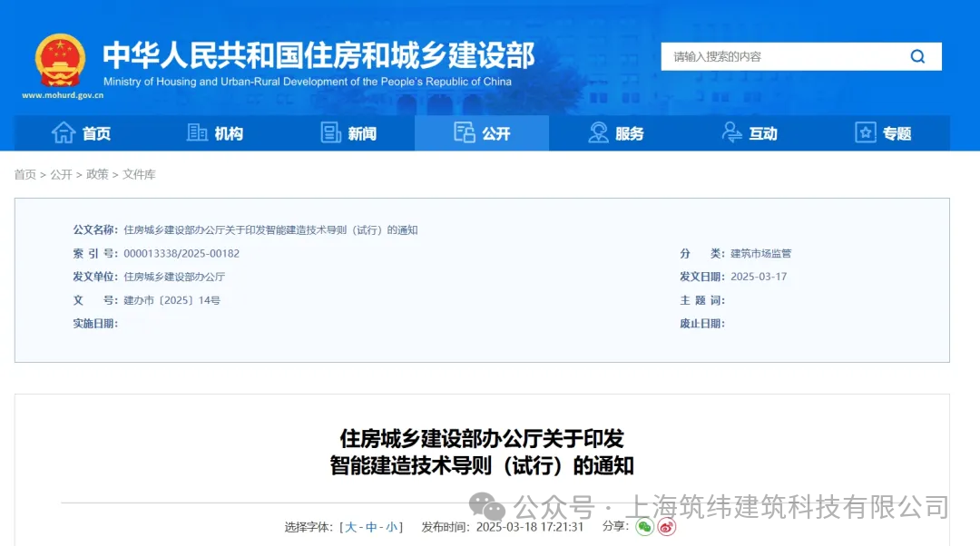Open the 互动 navigation tab
Screen dimensions: 980x546
click(x=750, y=133)
